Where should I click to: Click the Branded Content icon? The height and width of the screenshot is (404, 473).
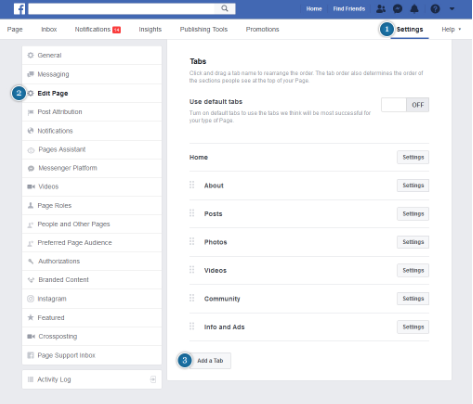tap(31, 280)
